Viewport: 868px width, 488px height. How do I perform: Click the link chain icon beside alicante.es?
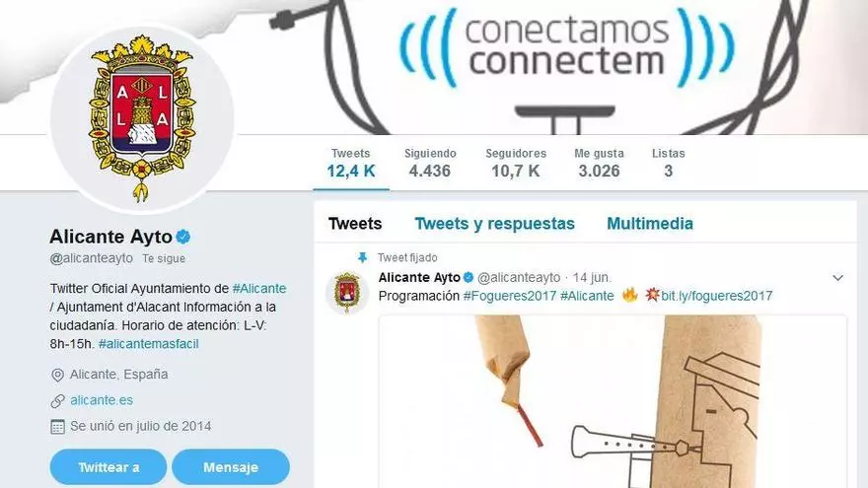click(x=57, y=400)
